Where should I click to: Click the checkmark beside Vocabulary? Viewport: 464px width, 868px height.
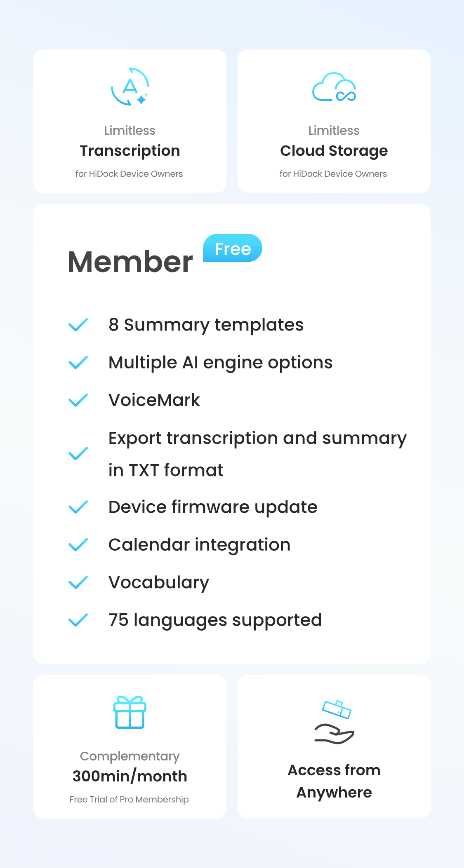coord(78,582)
